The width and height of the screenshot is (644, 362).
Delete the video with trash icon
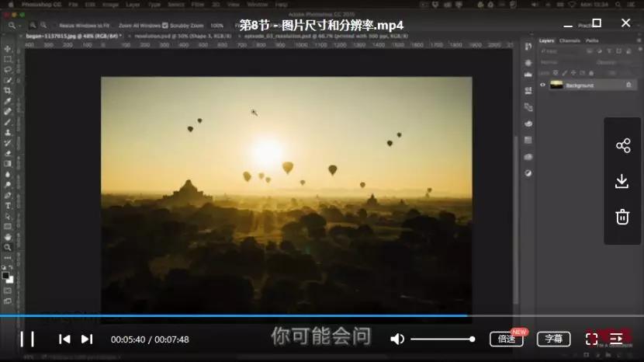622,217
